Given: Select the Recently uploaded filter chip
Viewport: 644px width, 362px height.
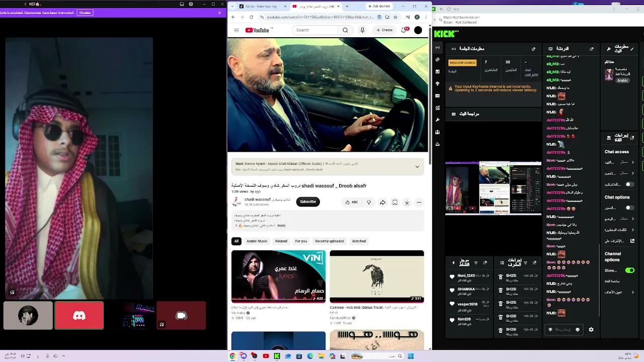Looking at the screenshot, I should click(x=330, y=241).
